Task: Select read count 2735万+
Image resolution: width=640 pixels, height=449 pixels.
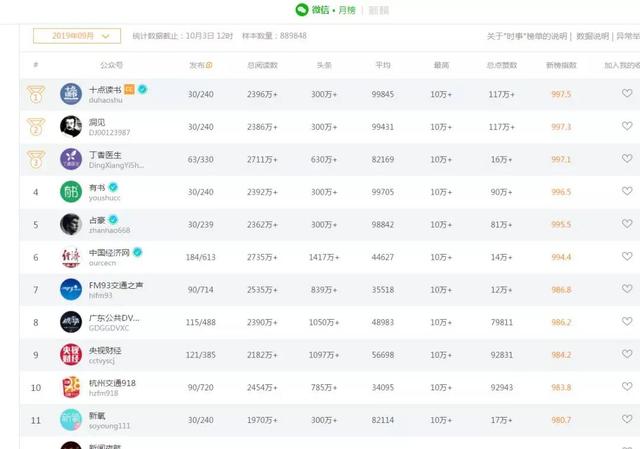Action: click(262, 257)
